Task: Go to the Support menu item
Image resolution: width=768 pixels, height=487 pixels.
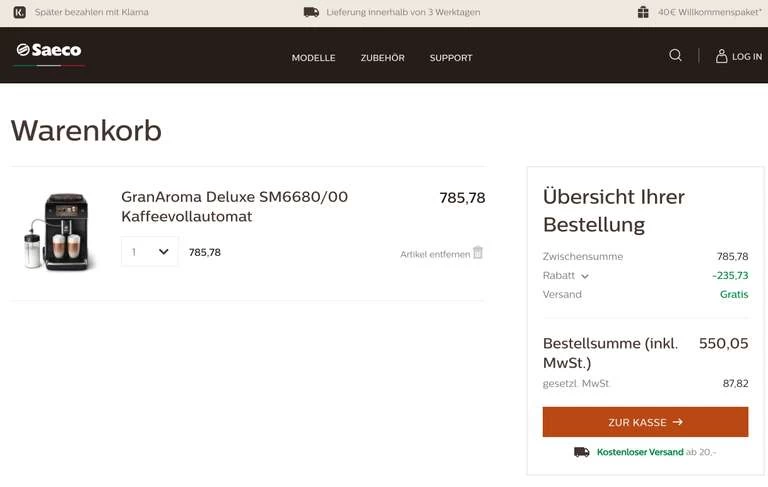Action: coord(451,58)
